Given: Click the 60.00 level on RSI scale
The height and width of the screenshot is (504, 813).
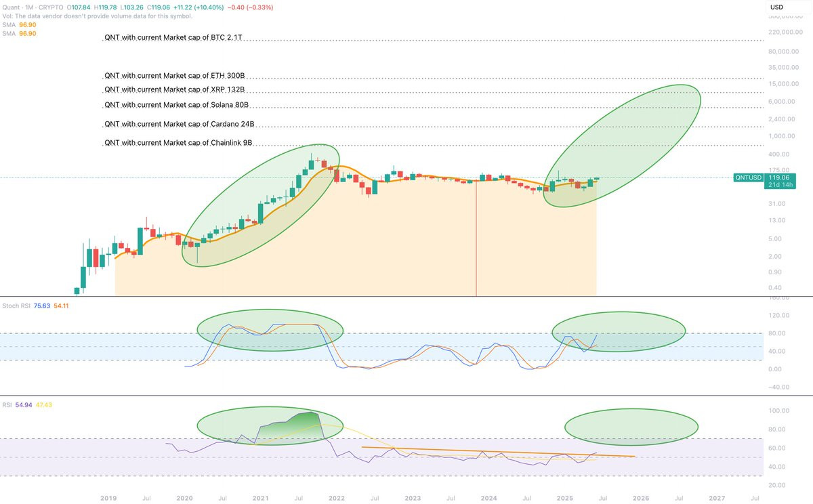Looking at the screenshot, I should 777,448.
